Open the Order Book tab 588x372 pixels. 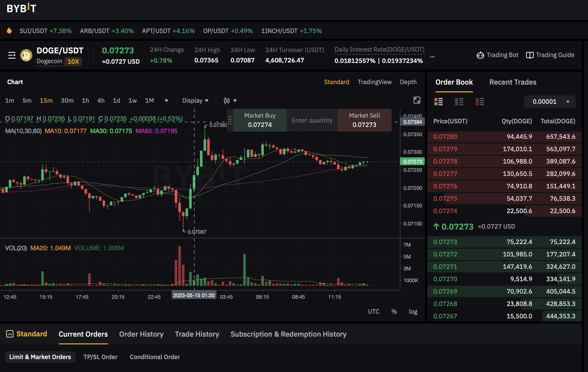click(x=454, y=82)
